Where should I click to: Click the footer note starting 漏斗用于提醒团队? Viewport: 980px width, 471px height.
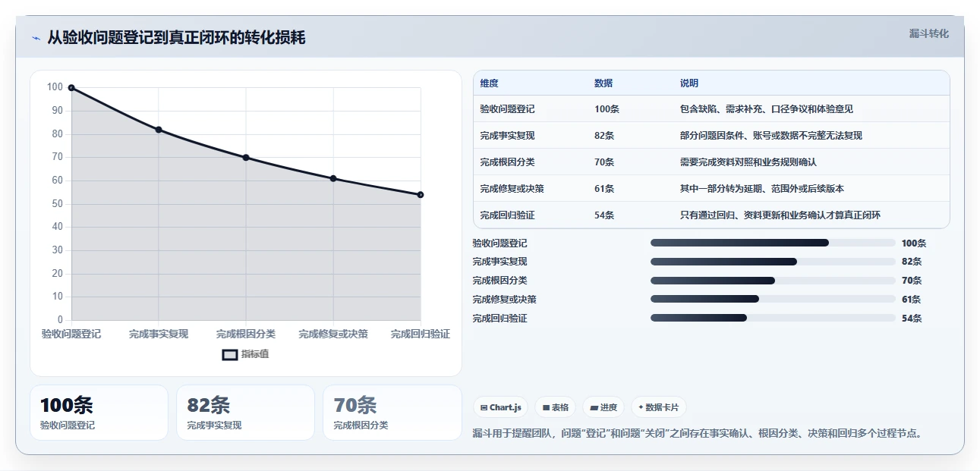click(x=698, y=434)
